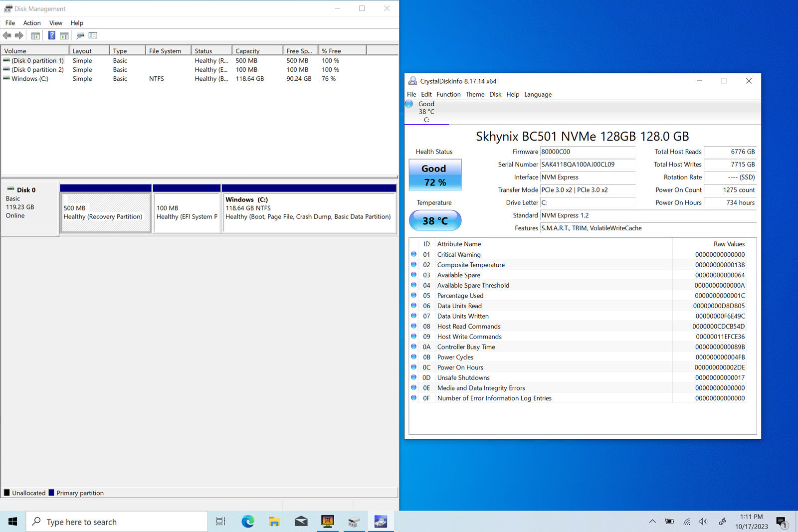Click the 38 °C temperature button

(435, 220)
